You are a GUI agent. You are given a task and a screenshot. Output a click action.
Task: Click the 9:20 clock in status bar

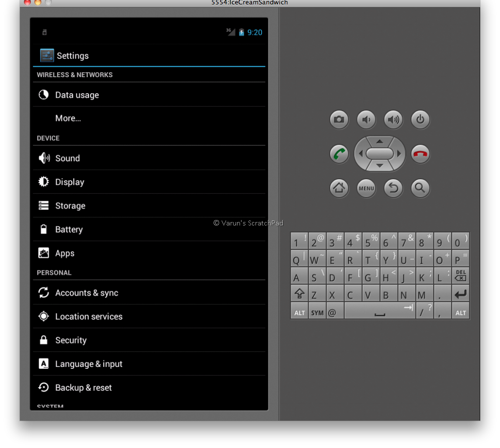point(255,32)
